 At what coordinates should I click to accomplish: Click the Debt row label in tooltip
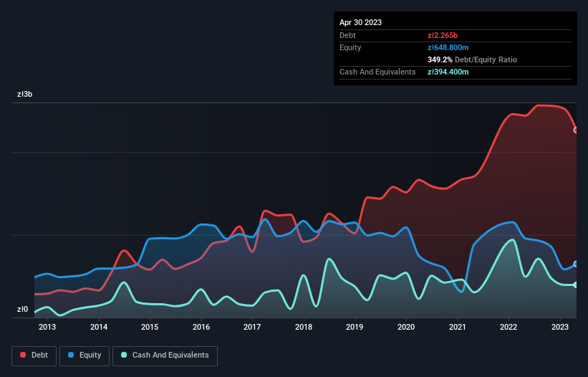click(x=347, y=35)
